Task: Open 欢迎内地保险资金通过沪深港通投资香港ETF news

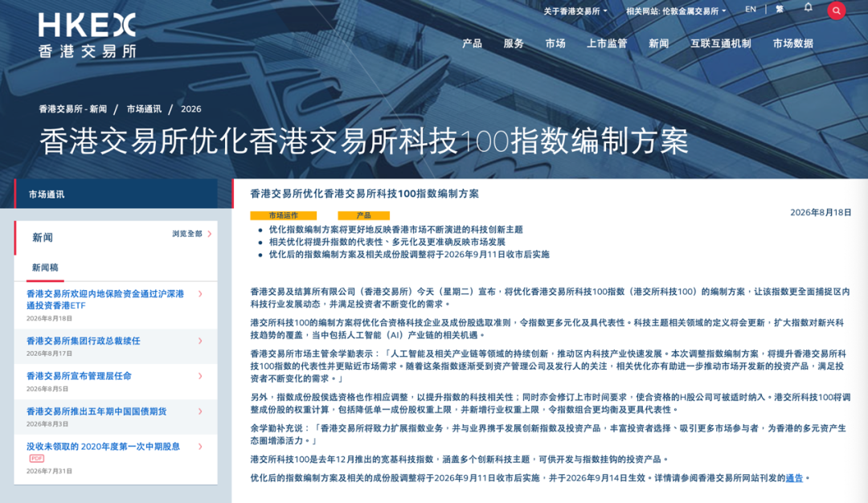Action: click(105, 300)
